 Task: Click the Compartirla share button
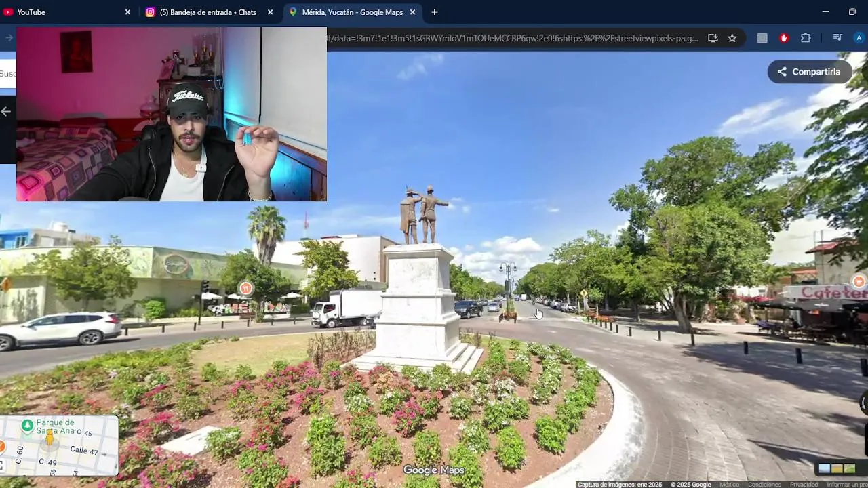pos(810,72)
